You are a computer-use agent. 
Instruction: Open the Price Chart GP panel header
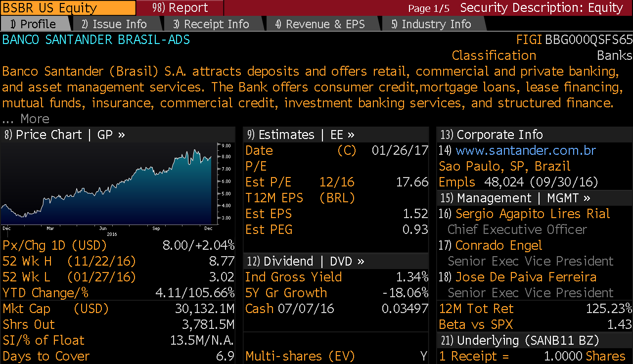tap(64, 135)
